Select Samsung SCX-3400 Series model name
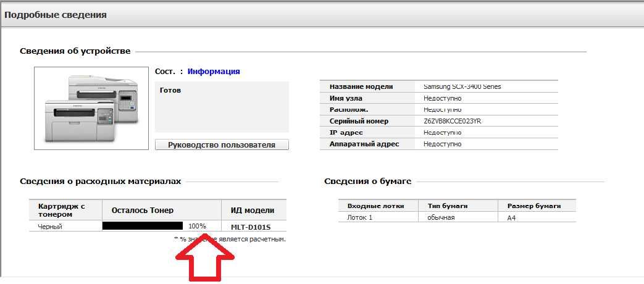Image resolution: width=644 pixels, height=284 pixels. (462, 86)
